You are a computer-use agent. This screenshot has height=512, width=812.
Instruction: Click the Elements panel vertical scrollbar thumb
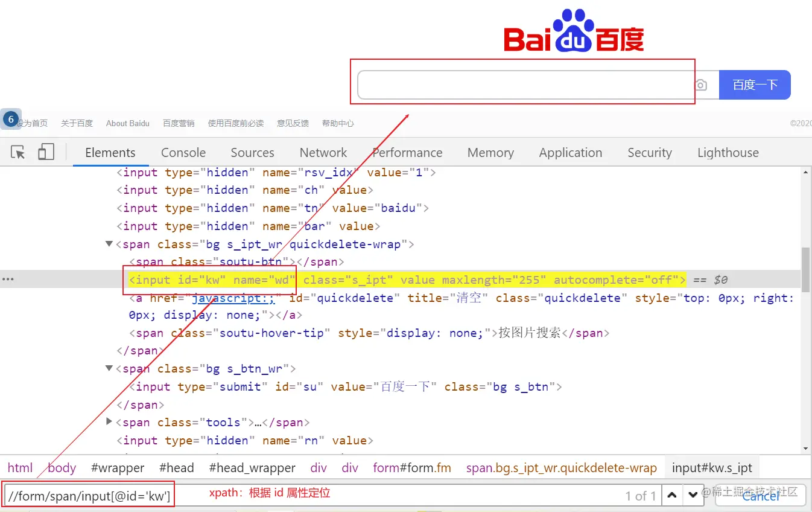(805, 269)
